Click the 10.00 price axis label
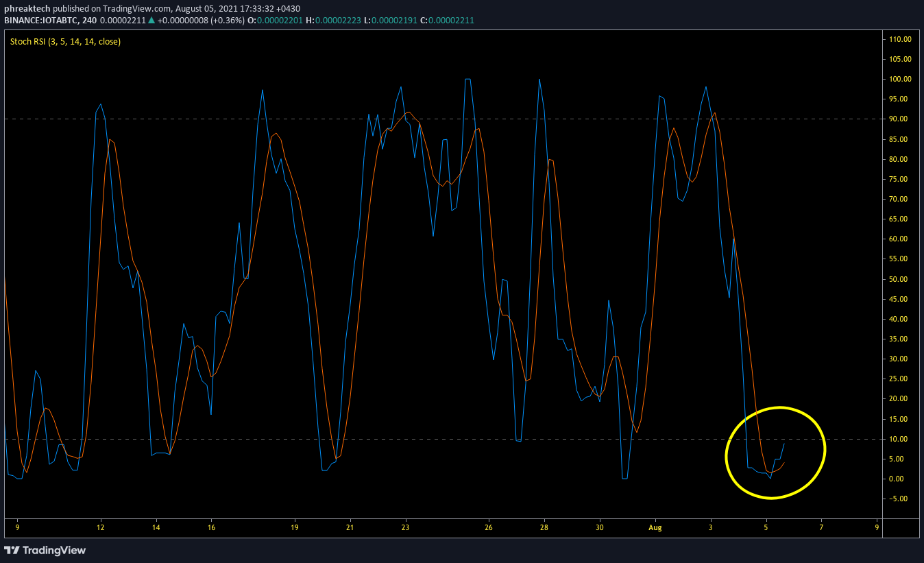The image size is (924, 563). pyautogui.click(x=899, y=439)
